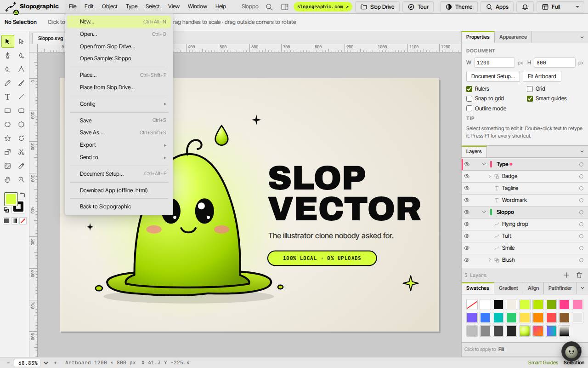This screenshot has height=368, width=588.
Task: Collapse the Type layer group
Action: (484, 164)
